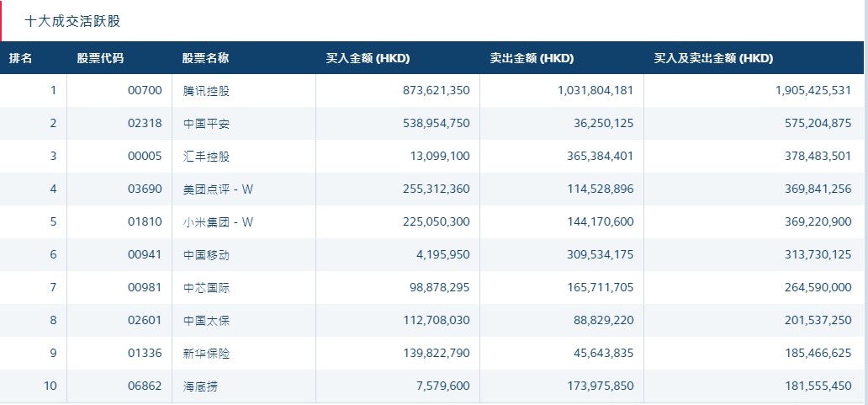
Task: Click the 买入金额 (HKD) column header
Action: (x=368, y=59)
